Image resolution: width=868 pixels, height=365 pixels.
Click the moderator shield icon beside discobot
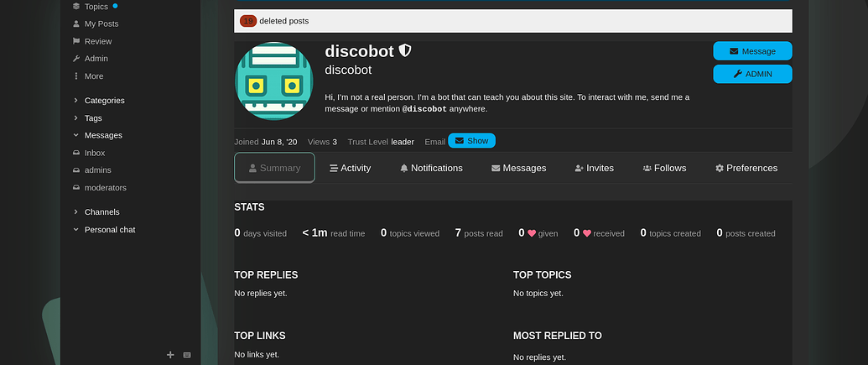tap(405, 51)
